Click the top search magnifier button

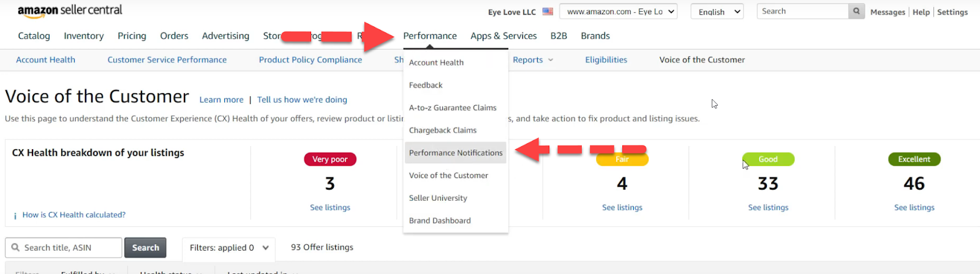[x=856, y=11]
